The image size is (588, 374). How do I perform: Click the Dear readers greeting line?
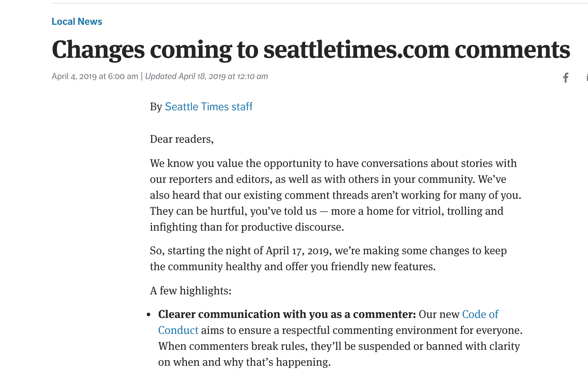coord(182,139)
